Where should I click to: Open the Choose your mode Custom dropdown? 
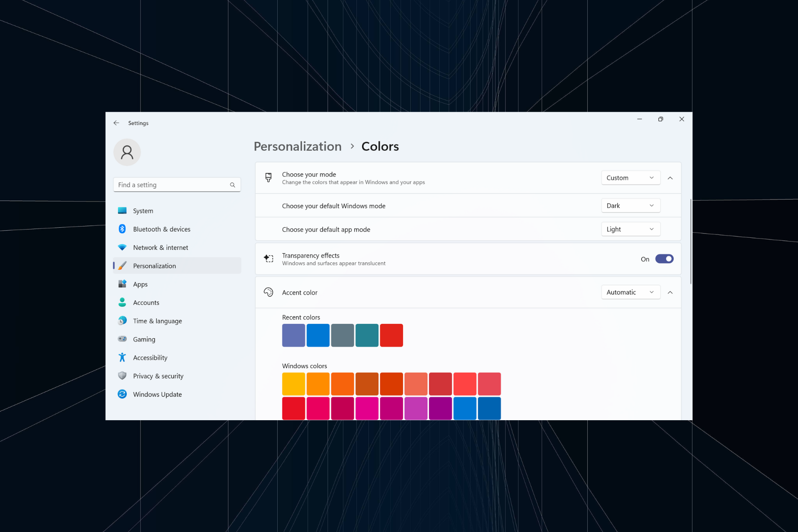pyautogui.click(x=630, y=178)
